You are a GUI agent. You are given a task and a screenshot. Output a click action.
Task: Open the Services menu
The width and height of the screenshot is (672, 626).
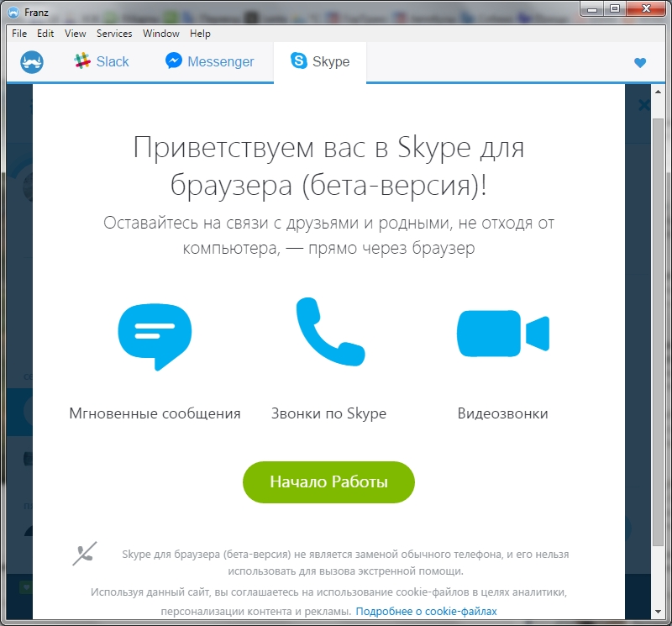coord(114,34)
